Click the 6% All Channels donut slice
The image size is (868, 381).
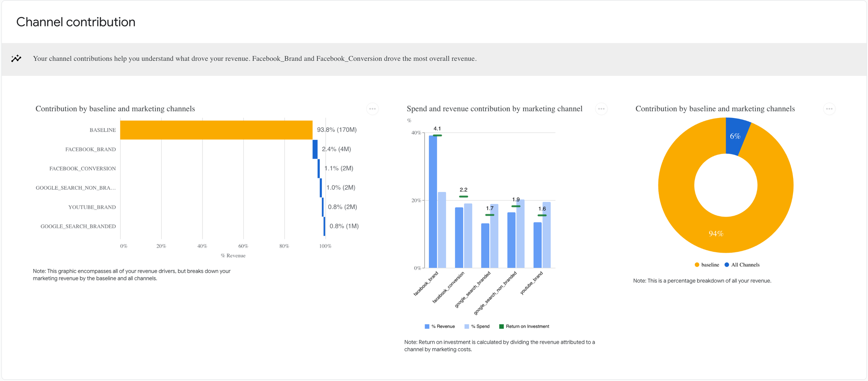[x=735, y=136]
